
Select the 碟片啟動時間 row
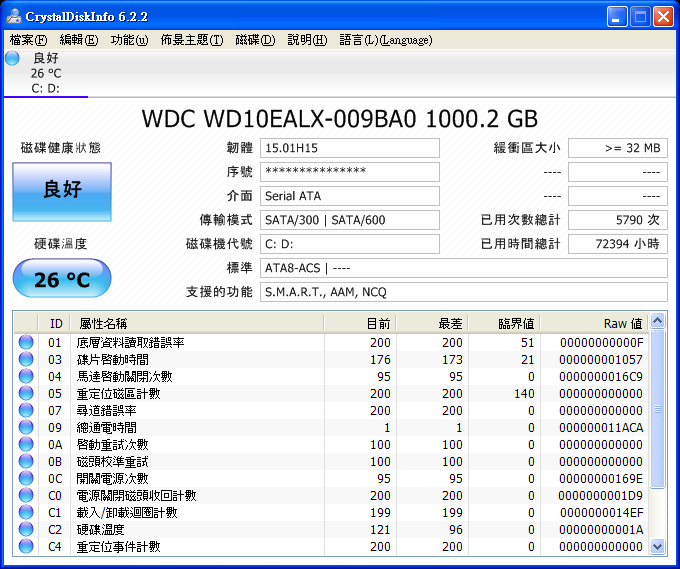(x=331, y=359)
